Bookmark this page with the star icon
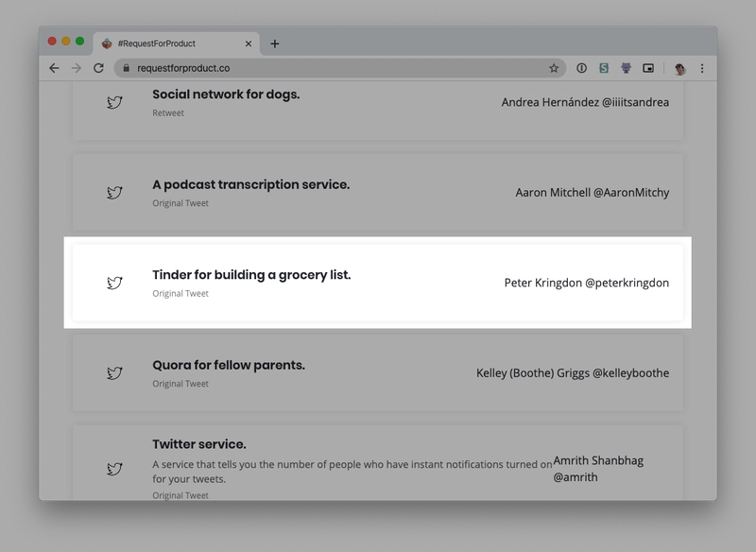 (554, 68)
